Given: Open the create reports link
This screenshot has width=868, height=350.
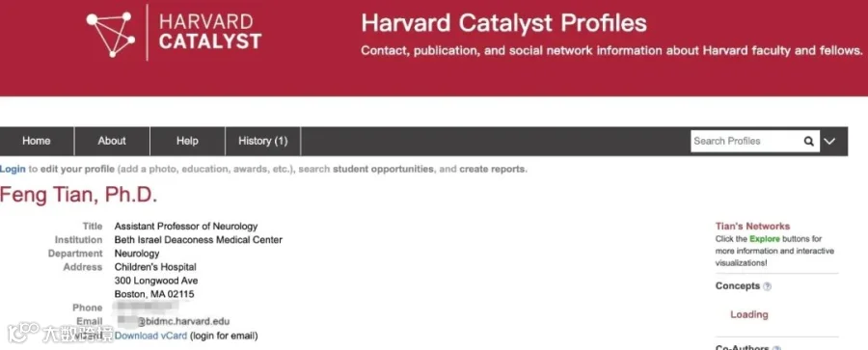Looking at the screenshot, I should 492,169.
